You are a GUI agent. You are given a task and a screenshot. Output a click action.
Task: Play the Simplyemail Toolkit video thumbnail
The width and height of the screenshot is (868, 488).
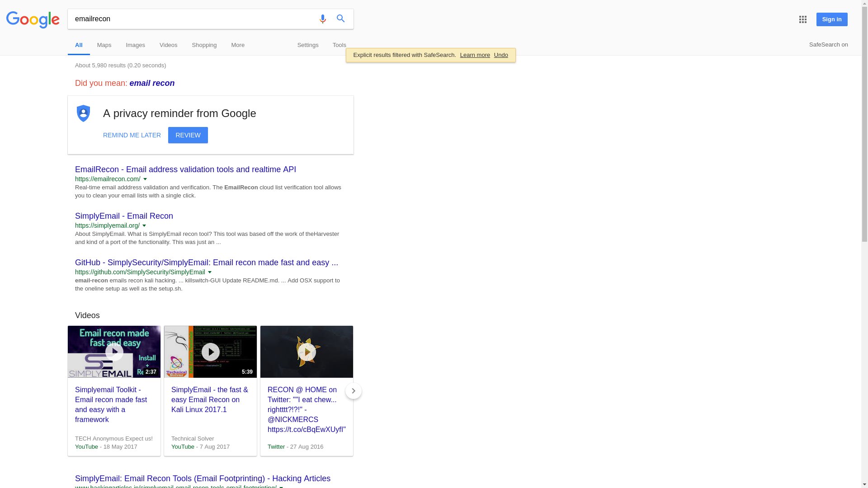tap(114, 352)
